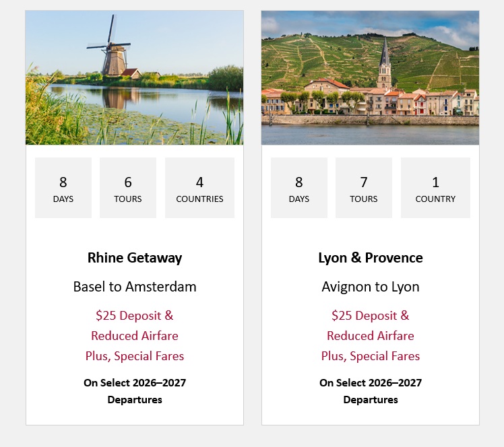Click Rhine Getaway's Plus, Special Fares text
This screenshot has height=447, width=504.
pyautogui.click(x=135, y=356)
